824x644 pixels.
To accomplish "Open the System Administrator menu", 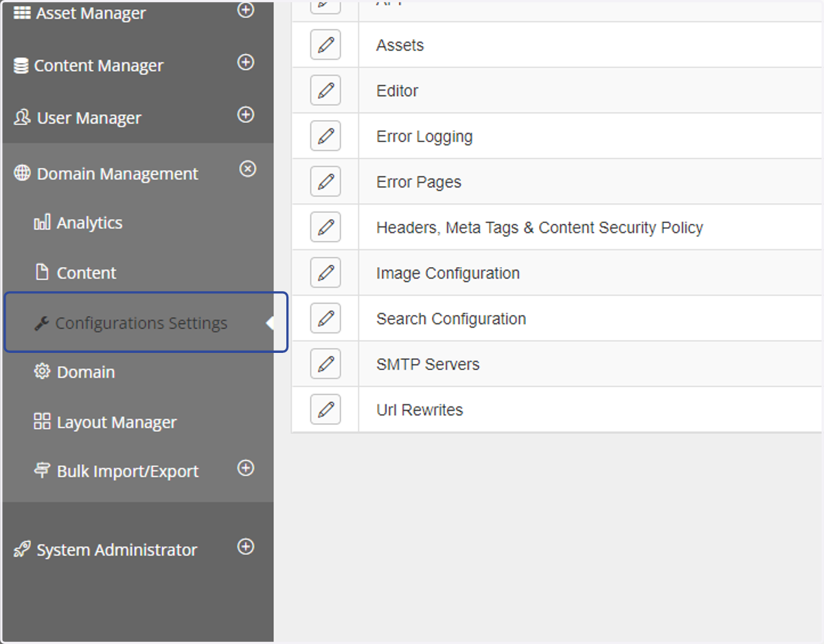I will (x=117, y=550).
